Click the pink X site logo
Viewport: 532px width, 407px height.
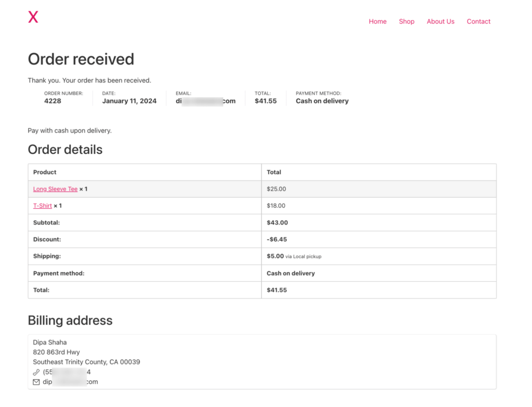pyautogui.click(x=33, y=17)
